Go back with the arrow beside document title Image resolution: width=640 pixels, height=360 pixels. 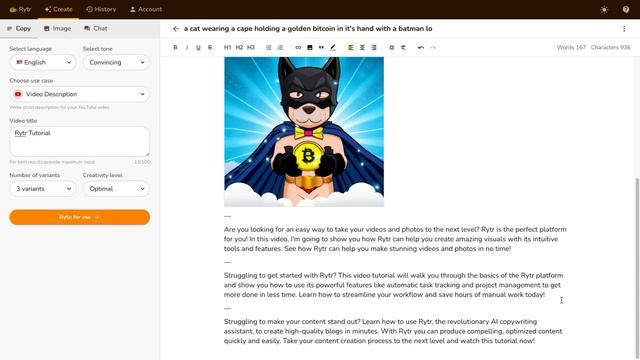click(176, 29)
